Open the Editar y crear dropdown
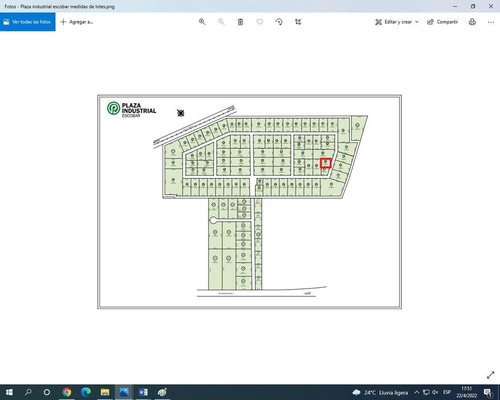This screenshot has width=500, height=400. pyautogui.click(x=397, y=22)
